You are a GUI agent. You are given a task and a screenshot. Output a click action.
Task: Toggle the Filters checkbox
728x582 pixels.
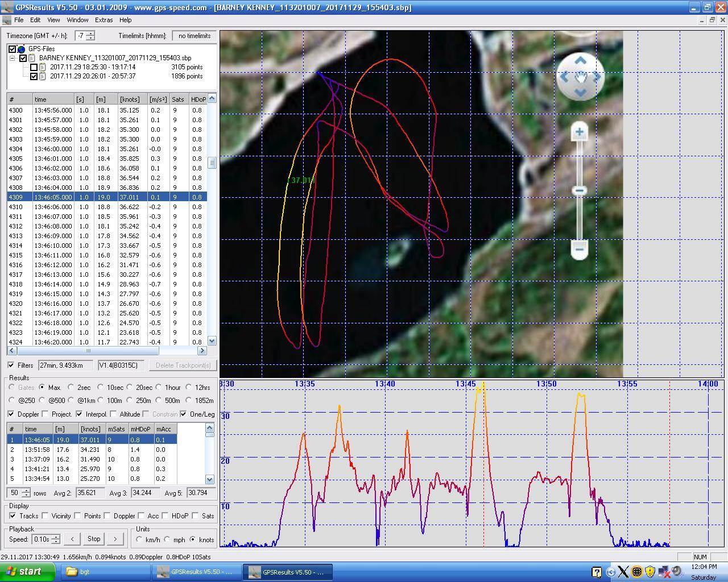coord(11,365)
